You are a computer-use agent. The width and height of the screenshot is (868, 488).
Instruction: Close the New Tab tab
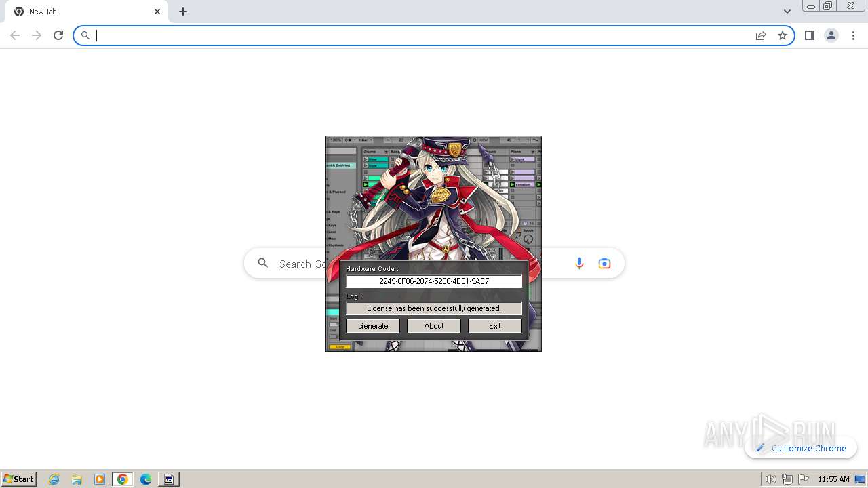coord(157,12)
